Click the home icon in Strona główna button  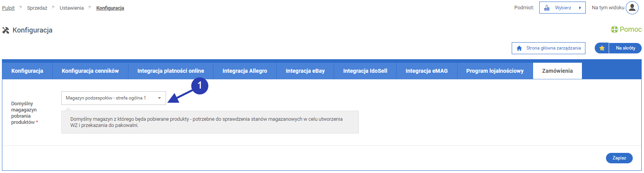[519, 48]
